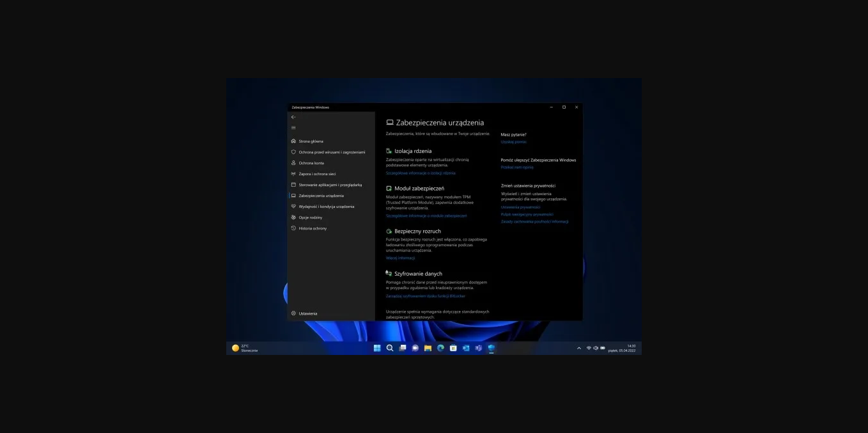Click Szczegółowe informacje o module zabezpieczeń link
The image size is (868, 433).
426,216
